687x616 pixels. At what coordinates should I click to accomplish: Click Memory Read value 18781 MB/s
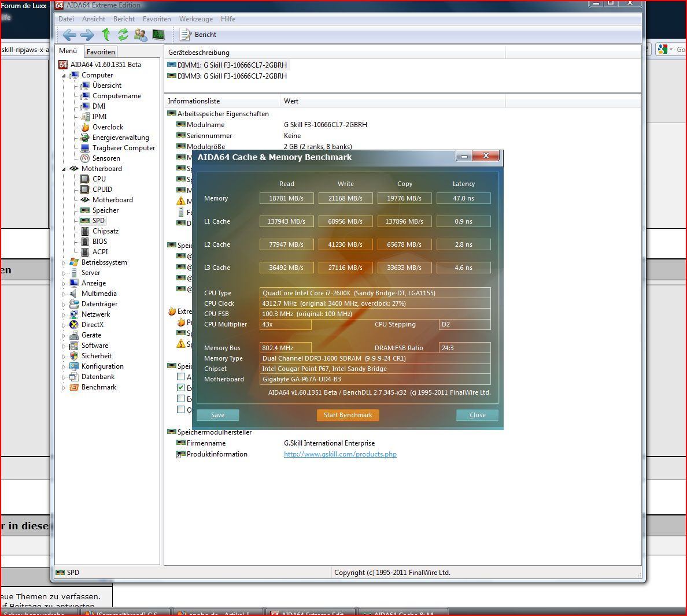pyautogui.click(x=287, y=198)
